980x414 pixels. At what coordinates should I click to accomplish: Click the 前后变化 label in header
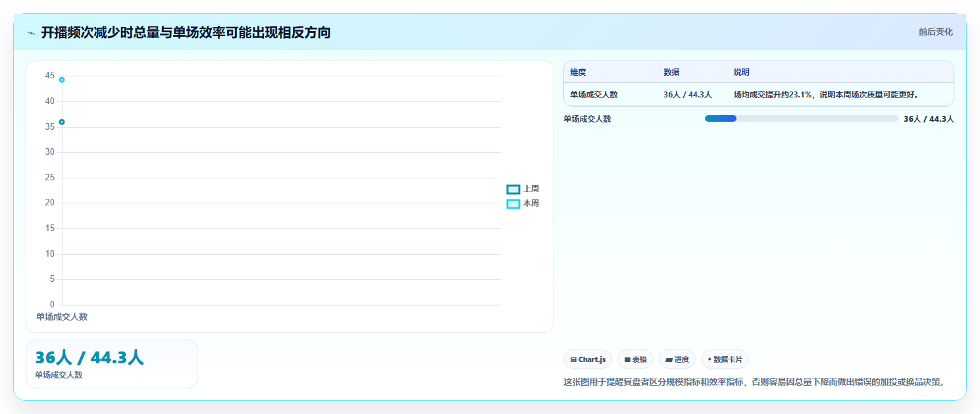[x=935, y=32]
